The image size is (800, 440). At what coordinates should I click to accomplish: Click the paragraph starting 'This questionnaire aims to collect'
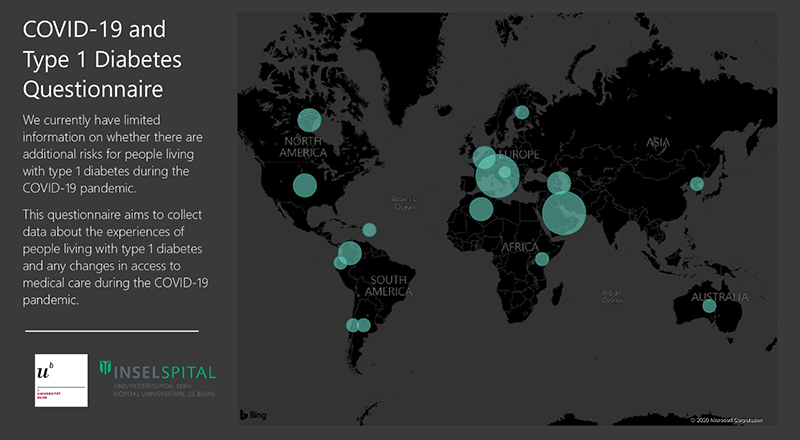click(x=115, y=257)
